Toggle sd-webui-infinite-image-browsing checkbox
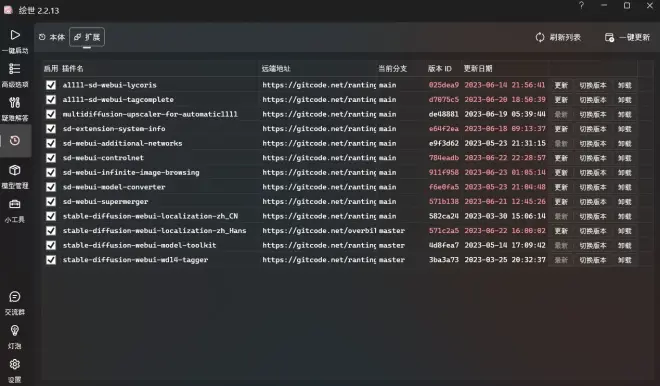 pyautogui.click(x=51, y=173)
